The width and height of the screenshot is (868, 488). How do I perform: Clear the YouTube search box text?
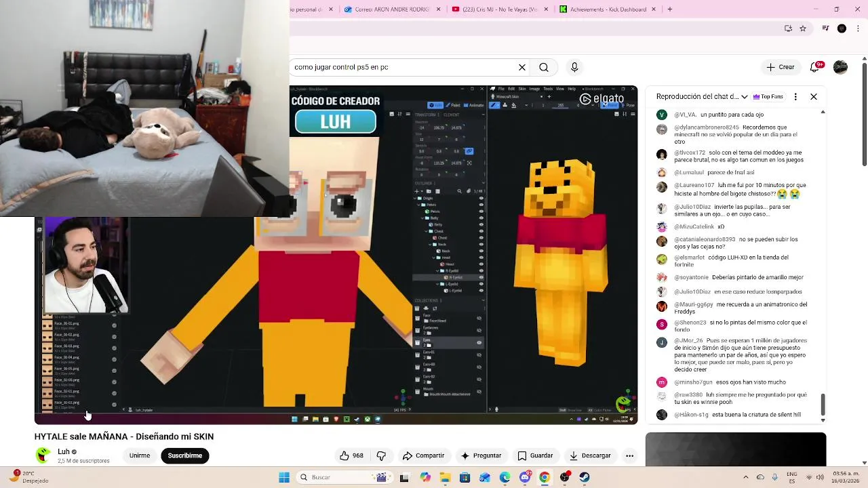click(522, 67)
